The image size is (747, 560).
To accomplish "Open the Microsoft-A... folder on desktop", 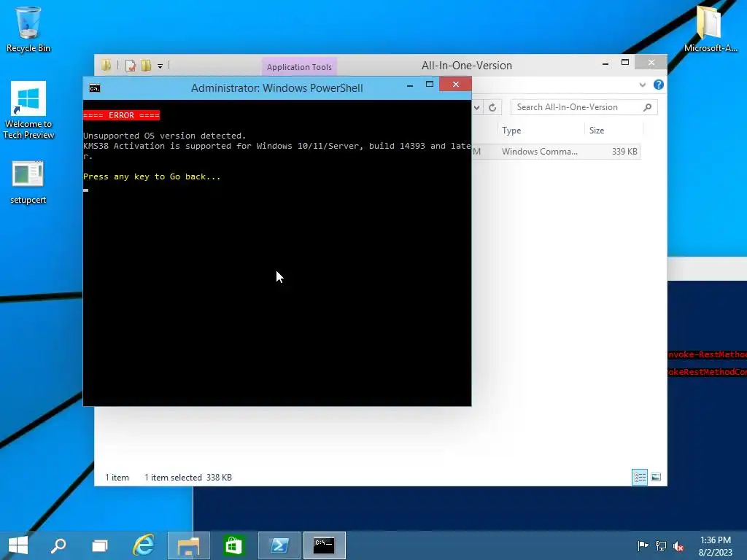I will point(710,28).
